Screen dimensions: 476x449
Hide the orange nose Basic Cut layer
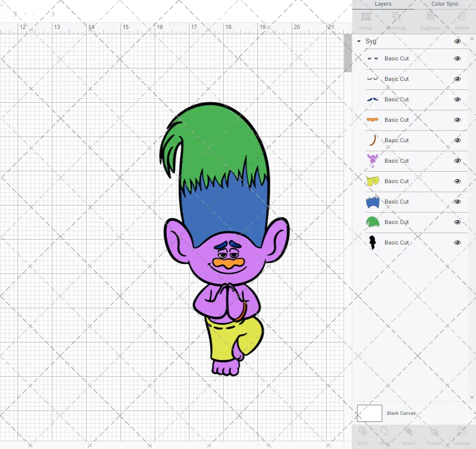click(x=457, y=120)
